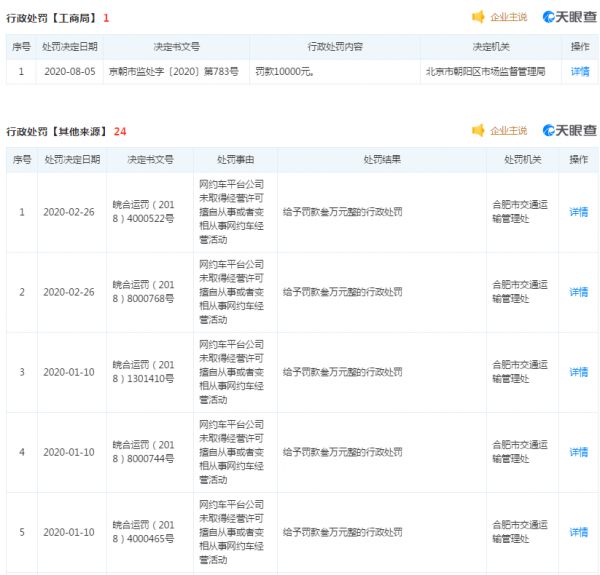Click the 行政处罚内容 column header

(x=335, y=47)
